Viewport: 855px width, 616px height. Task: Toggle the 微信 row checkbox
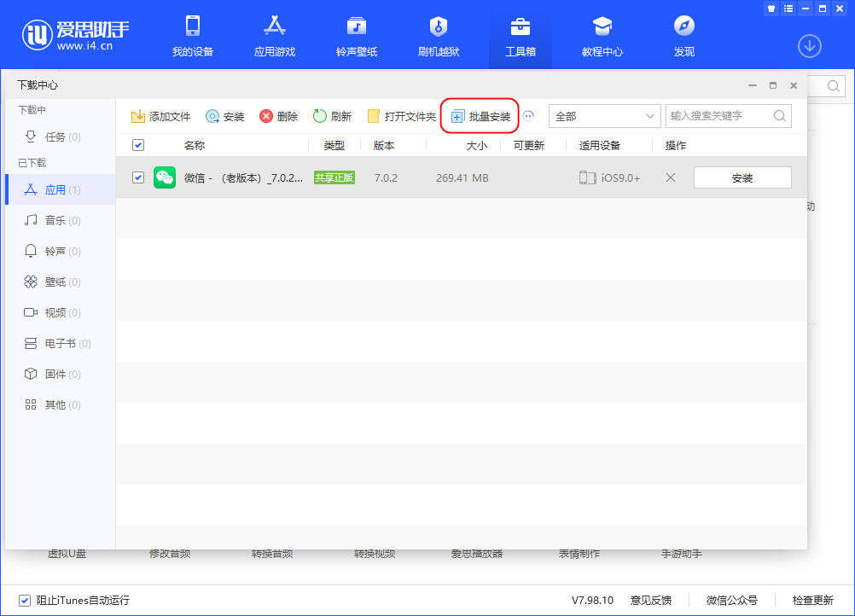click(138, 177)
